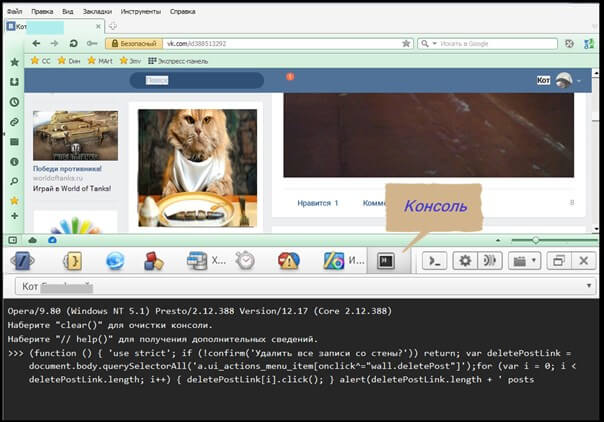Viewport: 604px width, 422px height.
Task: Open the Dragonfly Documents panel
Action: [x=23, y=261]
